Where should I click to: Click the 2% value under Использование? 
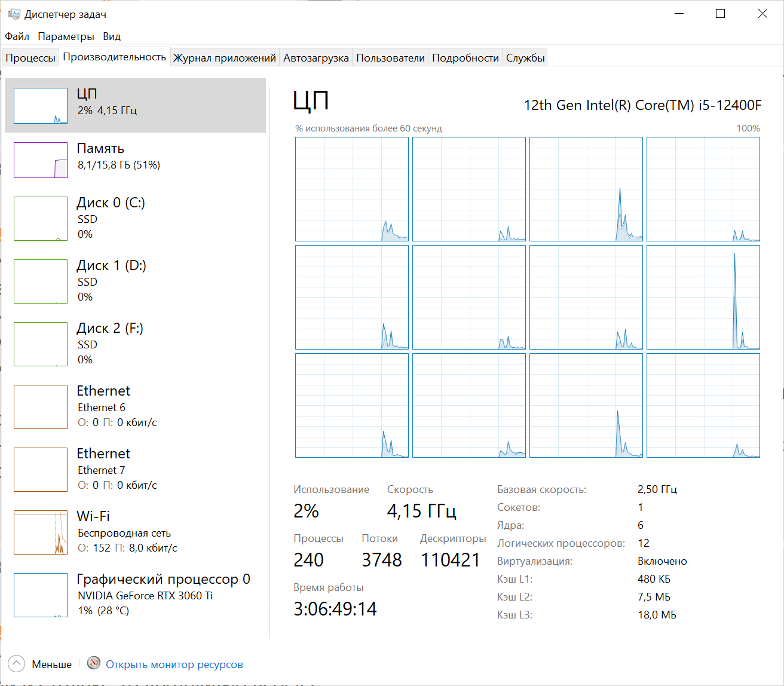tap(307, 511)
